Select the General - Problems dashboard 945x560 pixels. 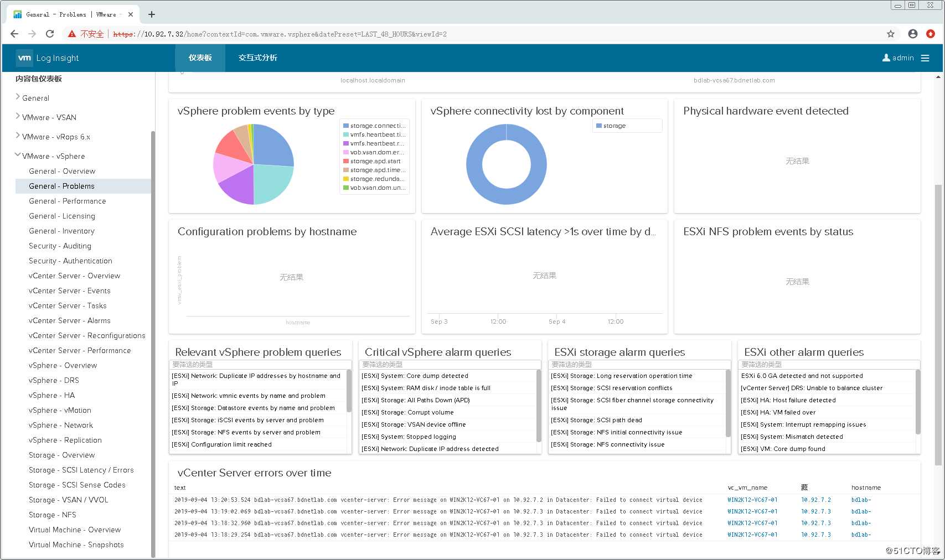tap(83, 186)
